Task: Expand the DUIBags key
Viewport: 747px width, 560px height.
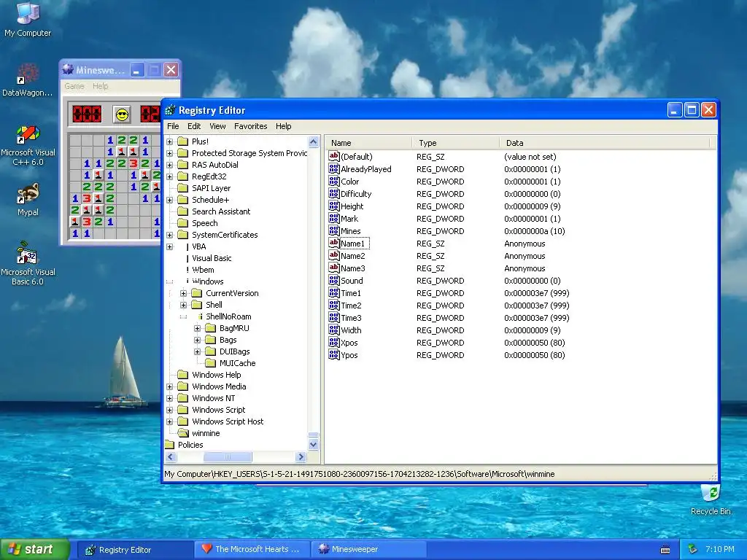Action: (197, 351)
